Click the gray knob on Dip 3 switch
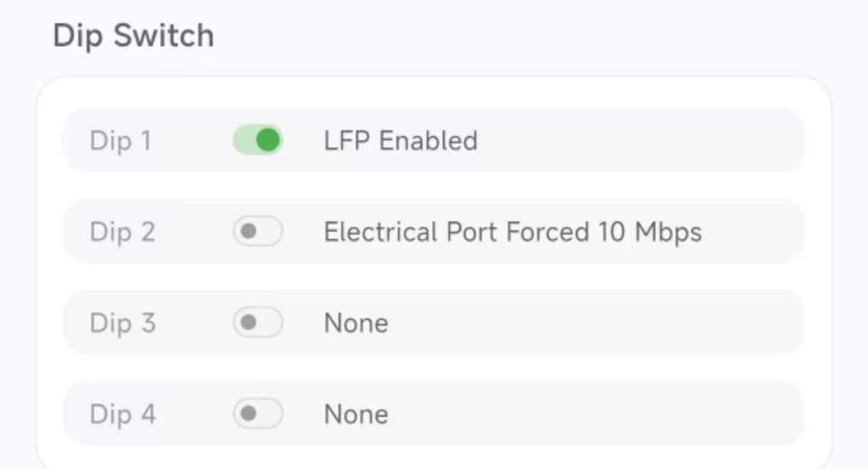 (x=248, y=323)
